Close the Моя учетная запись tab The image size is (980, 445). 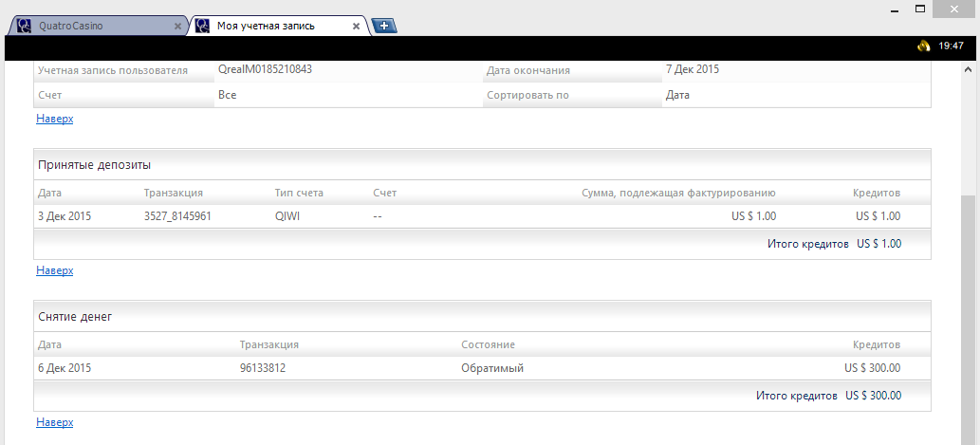click(357, 27)
